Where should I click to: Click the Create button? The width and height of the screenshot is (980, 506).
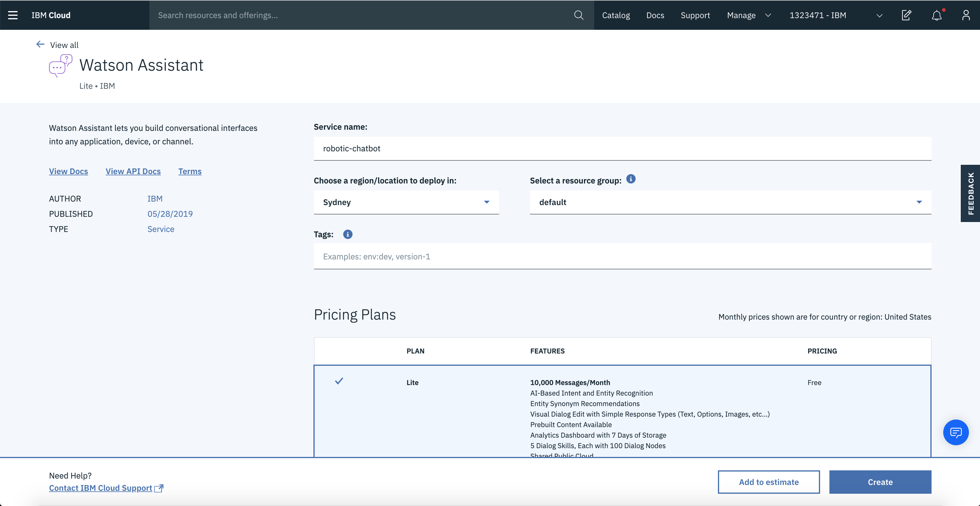pos(880,482)
